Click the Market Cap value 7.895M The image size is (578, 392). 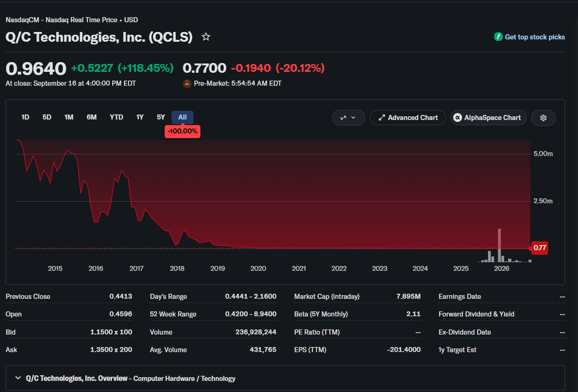pos(408,296)
